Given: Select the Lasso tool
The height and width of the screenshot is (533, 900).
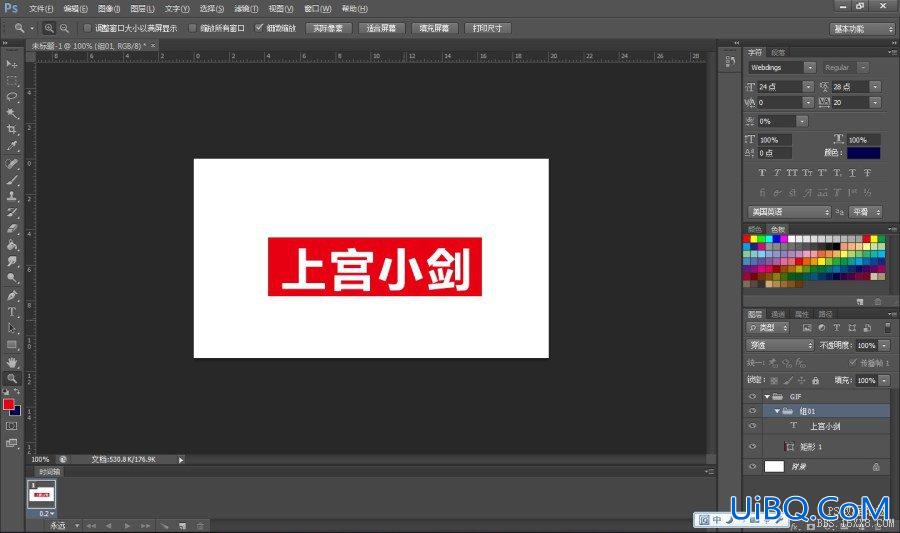Looking at the screenshot, I should (x=11, y=96).
